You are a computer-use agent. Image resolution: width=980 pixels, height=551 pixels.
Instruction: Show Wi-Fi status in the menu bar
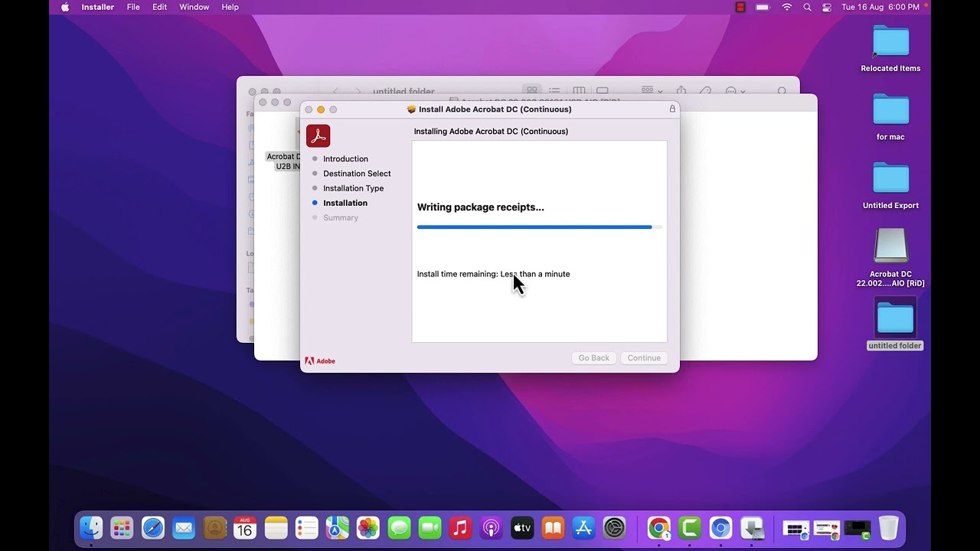(x=787, y=7)
